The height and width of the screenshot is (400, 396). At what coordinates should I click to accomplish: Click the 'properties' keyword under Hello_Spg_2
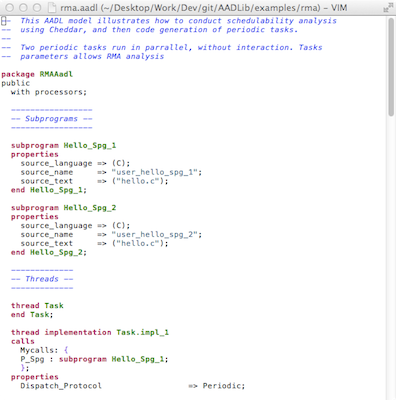(x=35, y=217)
